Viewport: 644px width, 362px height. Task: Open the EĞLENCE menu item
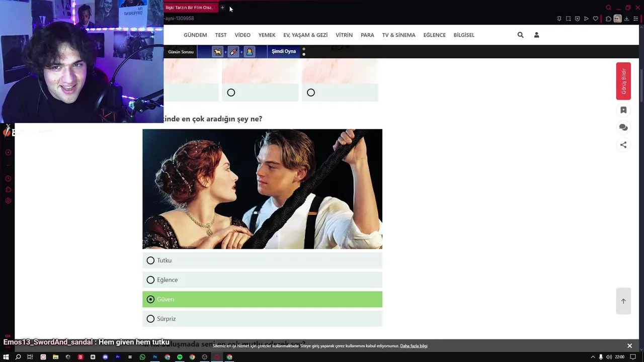pos(434,35)
